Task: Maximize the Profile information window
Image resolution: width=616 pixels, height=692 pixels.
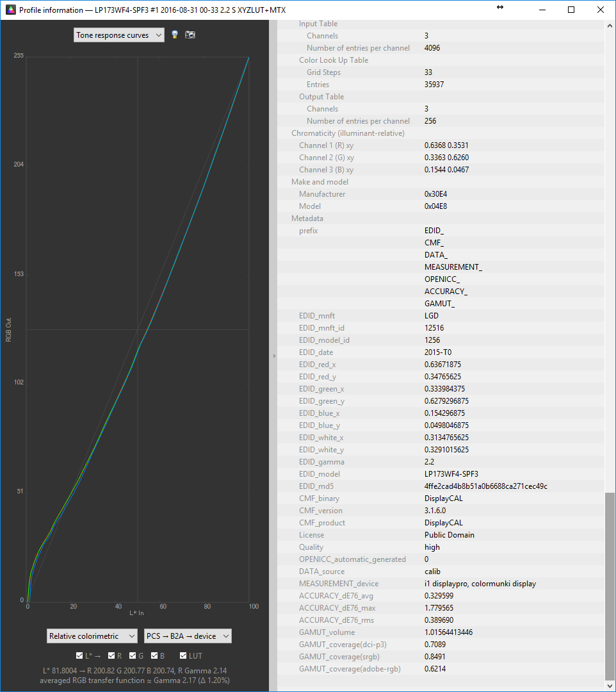Action: (x=571, y=10)
